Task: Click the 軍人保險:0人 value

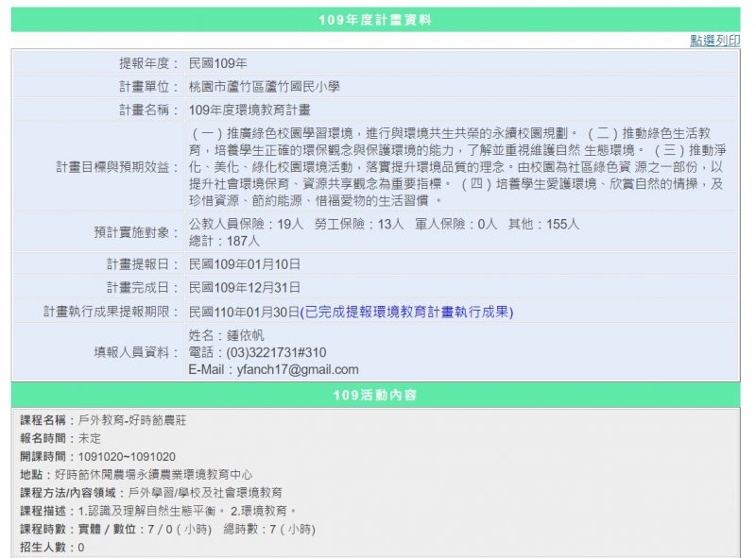Action: 455,224
